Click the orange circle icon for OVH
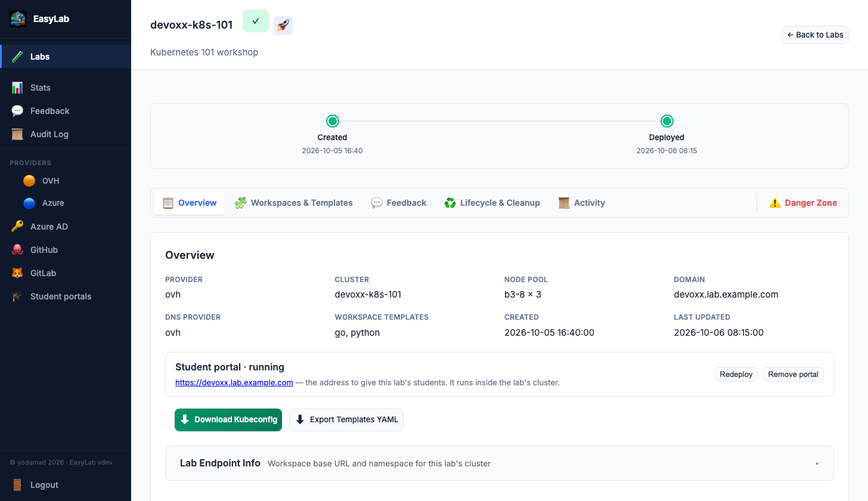This screenshot has width=868, height=501. click(x=29, y=181)
